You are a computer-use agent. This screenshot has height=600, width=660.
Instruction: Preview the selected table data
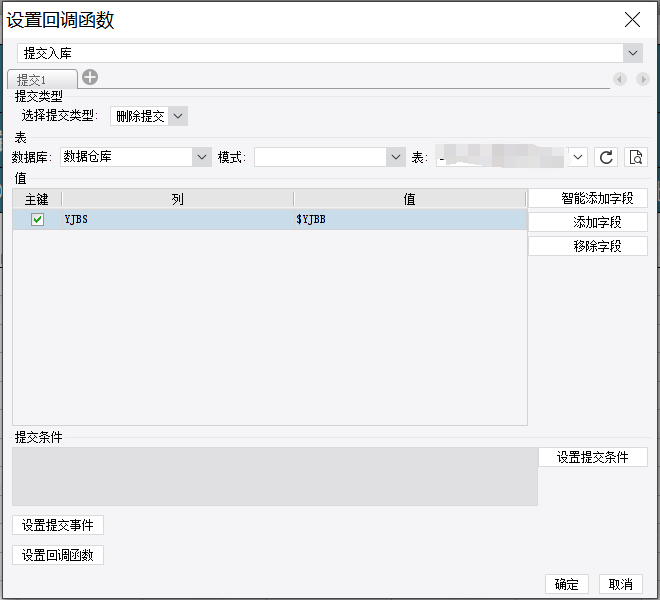coord(635,157)
